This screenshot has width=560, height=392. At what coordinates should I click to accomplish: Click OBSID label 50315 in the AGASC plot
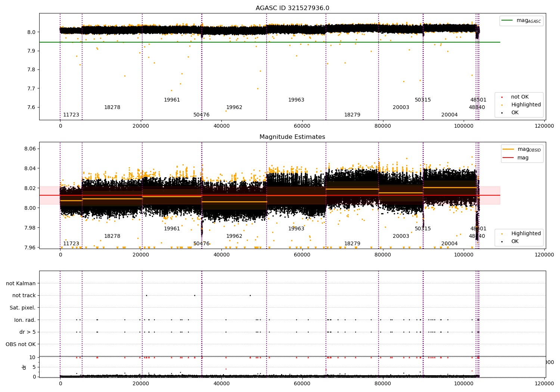pos(423,100)
